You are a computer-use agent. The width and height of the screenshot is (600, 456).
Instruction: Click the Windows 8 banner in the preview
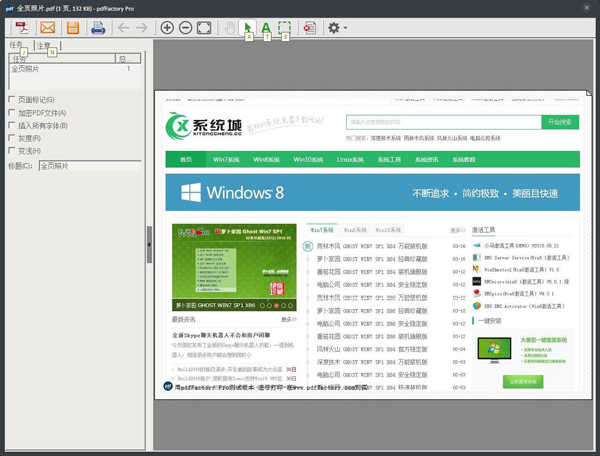(x=372, y=192)
